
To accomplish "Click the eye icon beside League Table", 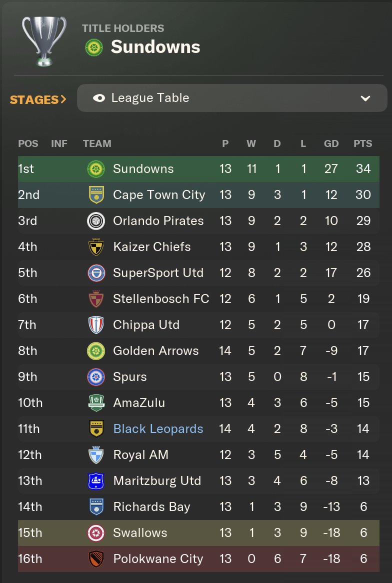I will [x=99, y=98].
